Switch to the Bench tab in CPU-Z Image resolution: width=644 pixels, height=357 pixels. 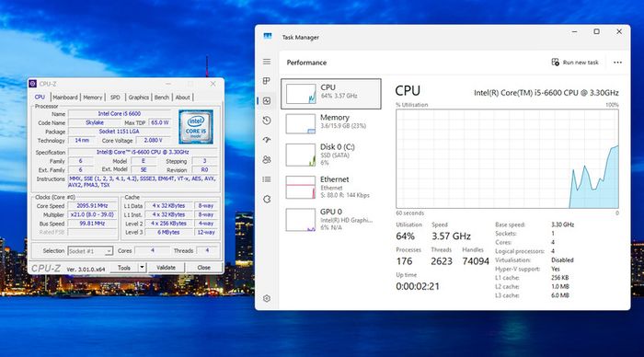click(161, 98)
